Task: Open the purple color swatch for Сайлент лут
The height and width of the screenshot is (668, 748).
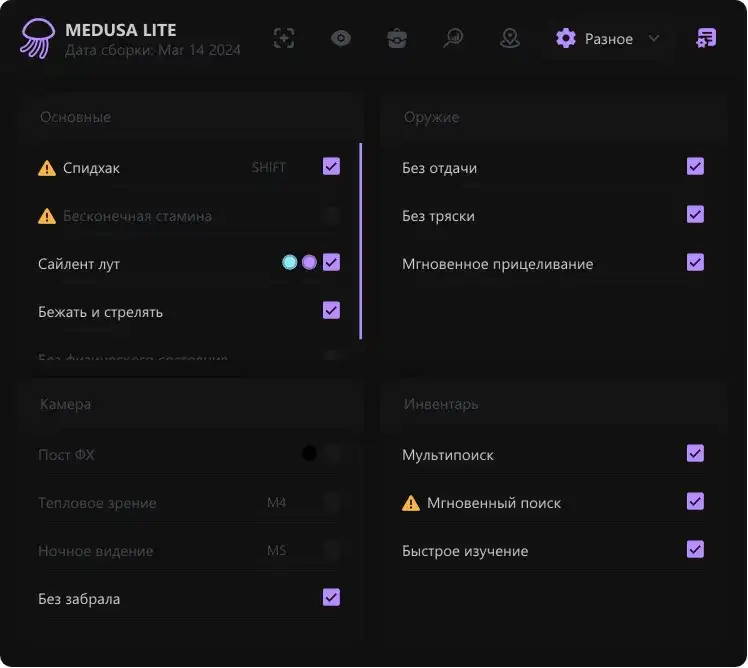Action: (x=309, y=263)
